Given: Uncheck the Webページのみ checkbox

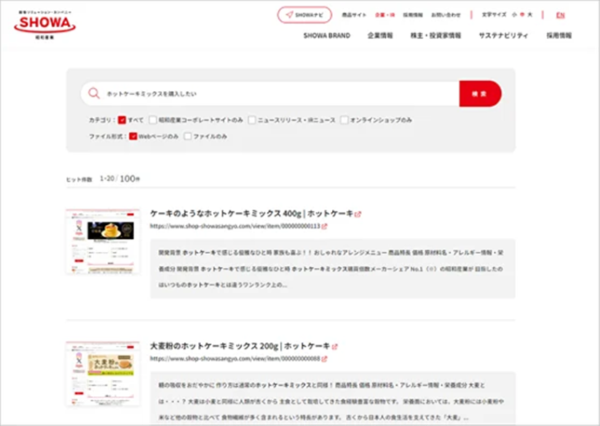Looking at the screenshot, I should 133,136.
